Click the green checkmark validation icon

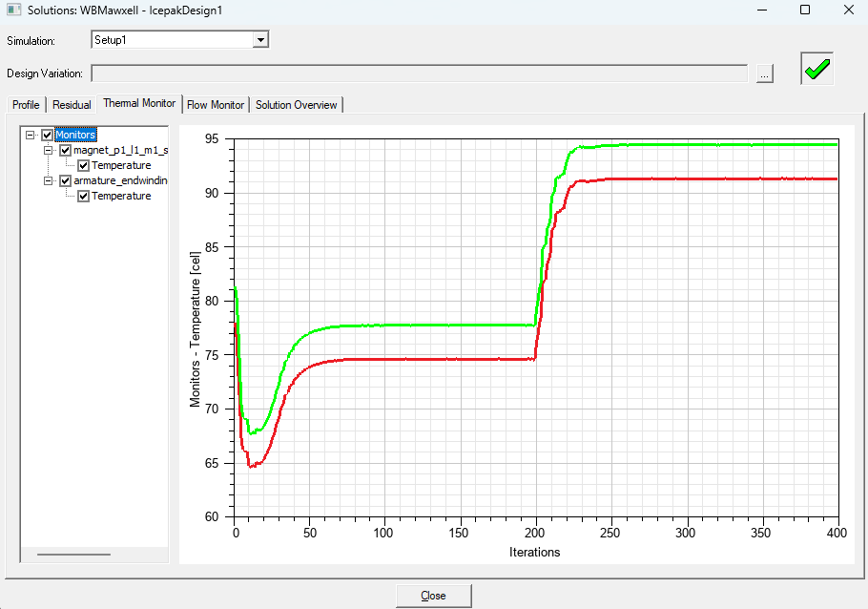pyautogui.click(x=816, y=69)
